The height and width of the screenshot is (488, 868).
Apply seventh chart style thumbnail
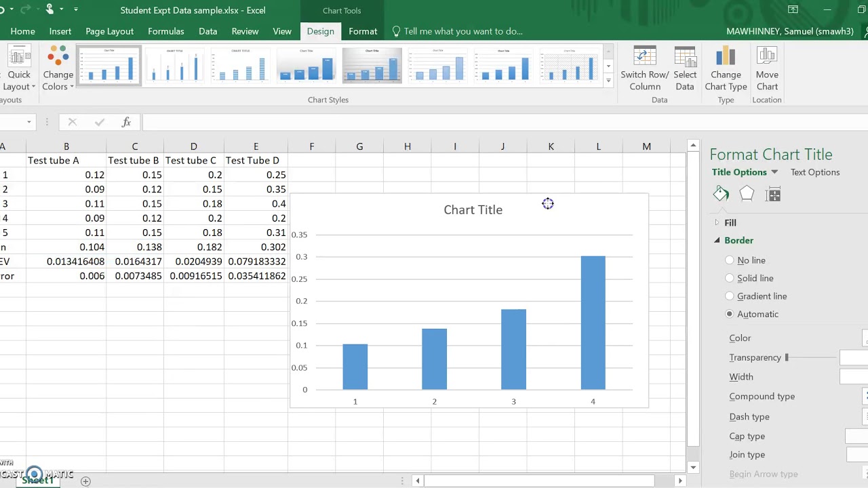point(504,65)
